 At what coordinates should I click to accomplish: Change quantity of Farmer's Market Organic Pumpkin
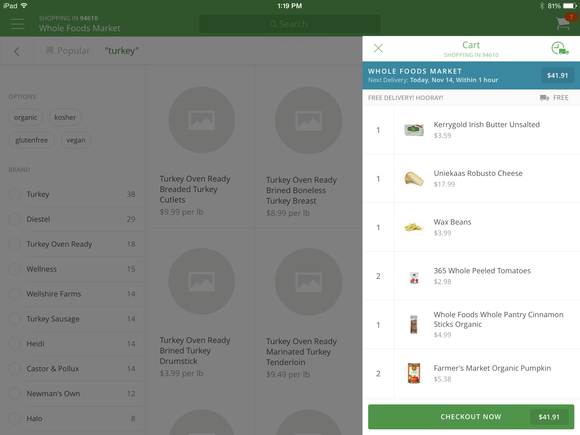tap(378, 374)
